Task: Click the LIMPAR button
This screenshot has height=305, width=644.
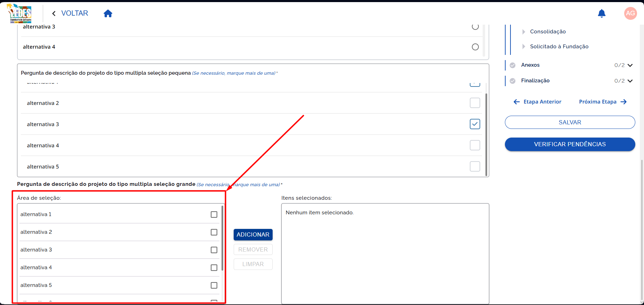Action: (253, 264)
